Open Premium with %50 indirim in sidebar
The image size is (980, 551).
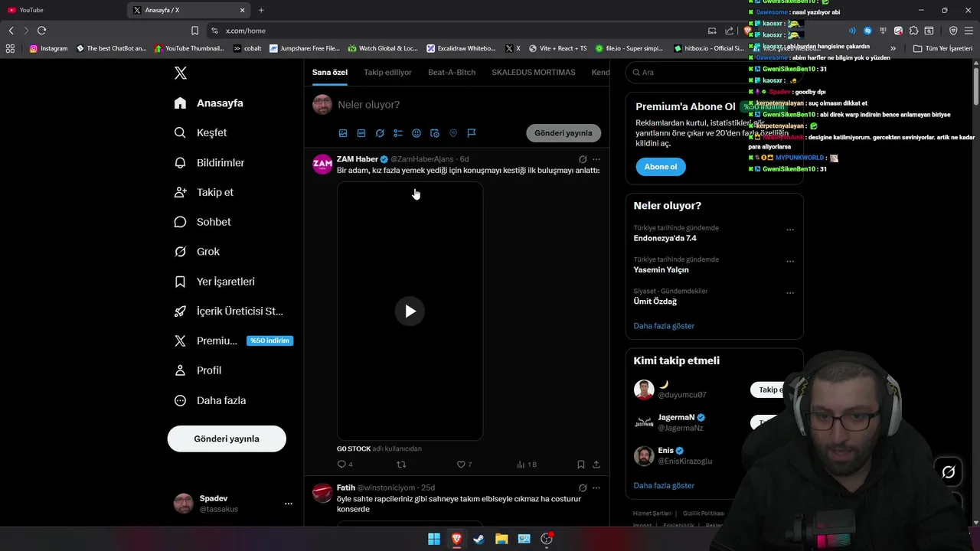[234, 341]
